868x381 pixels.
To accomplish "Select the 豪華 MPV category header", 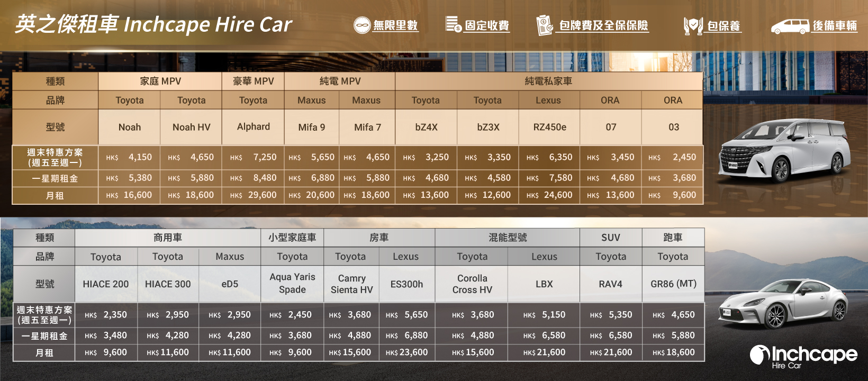I will tap(254, 81).
